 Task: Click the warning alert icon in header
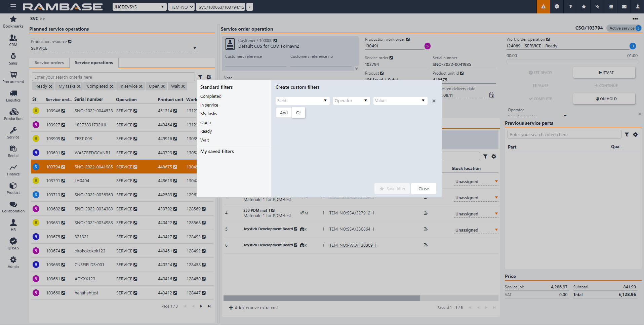[x=543, y=7]
